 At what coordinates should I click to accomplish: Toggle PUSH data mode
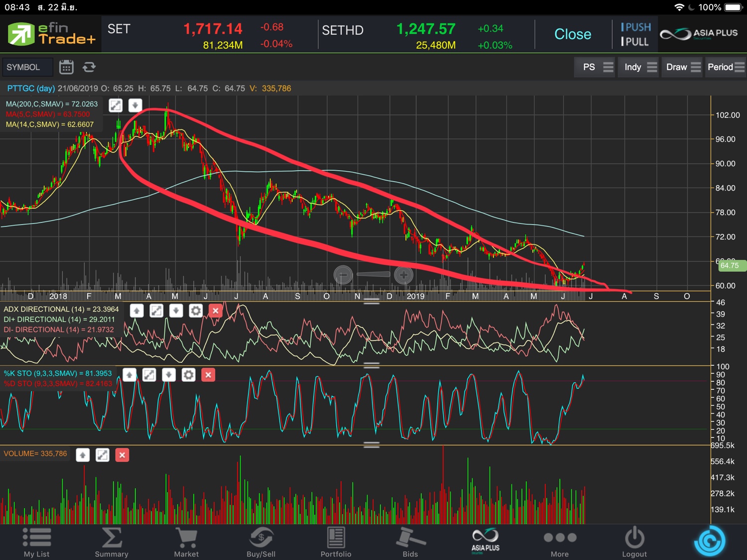tap(635, 27)
